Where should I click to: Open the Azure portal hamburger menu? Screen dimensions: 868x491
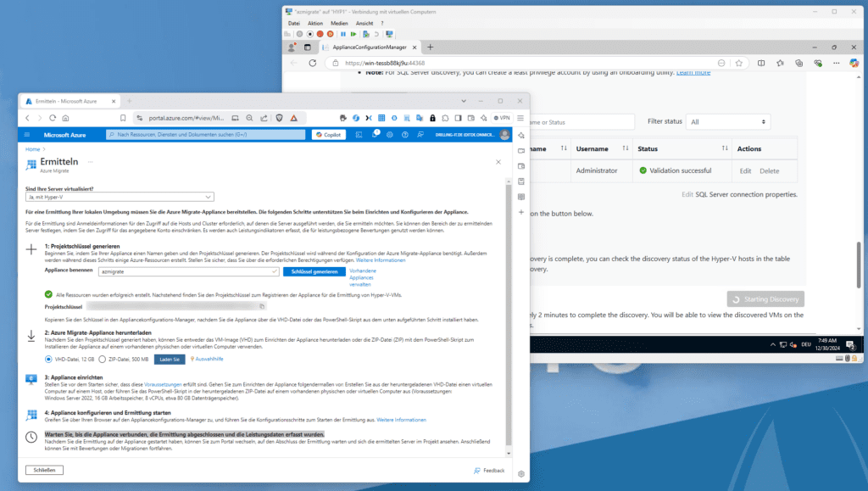pos(27,135)
